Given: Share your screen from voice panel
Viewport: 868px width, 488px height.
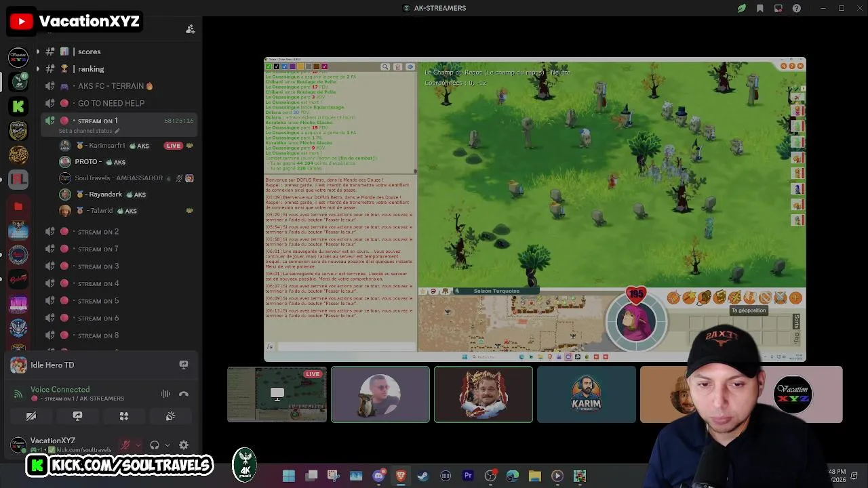Looking at the screenshot, I should (77, 416).
